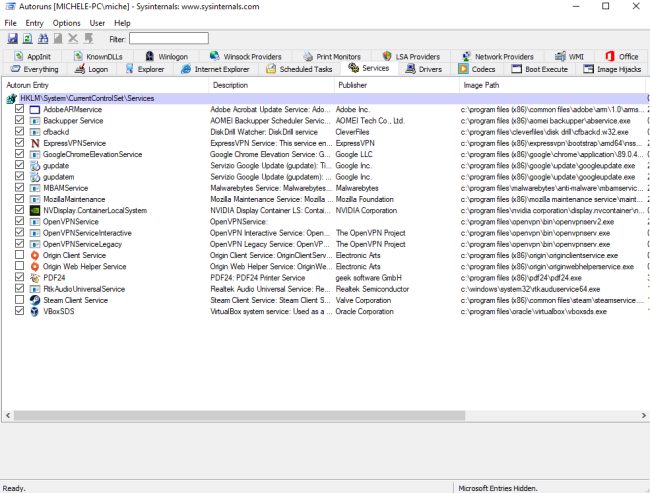Click the Realtek Semiconductor publisher cell

tap(372, 289)
